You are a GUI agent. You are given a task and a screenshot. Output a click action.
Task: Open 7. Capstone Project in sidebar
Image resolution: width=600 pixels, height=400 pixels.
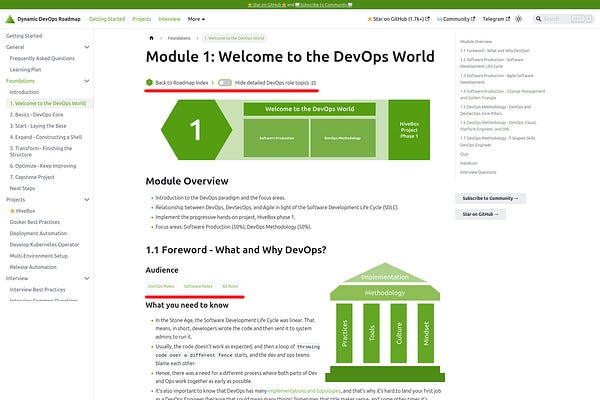[32, 177]
